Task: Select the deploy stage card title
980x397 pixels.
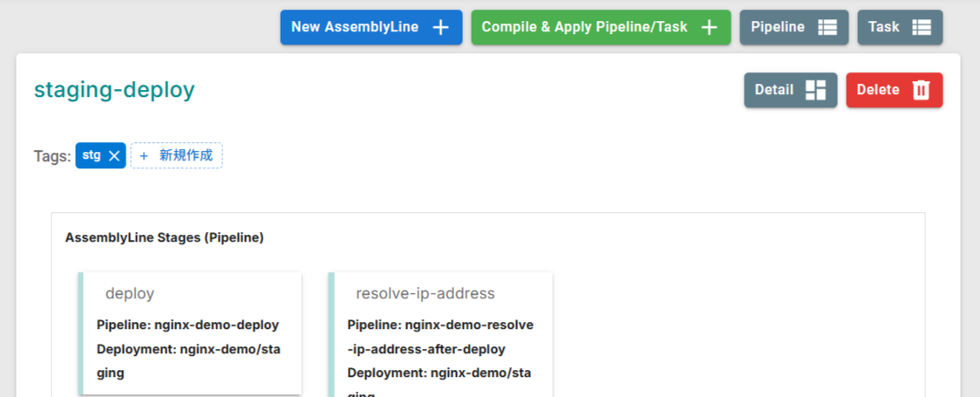Action: coord(130,294)
